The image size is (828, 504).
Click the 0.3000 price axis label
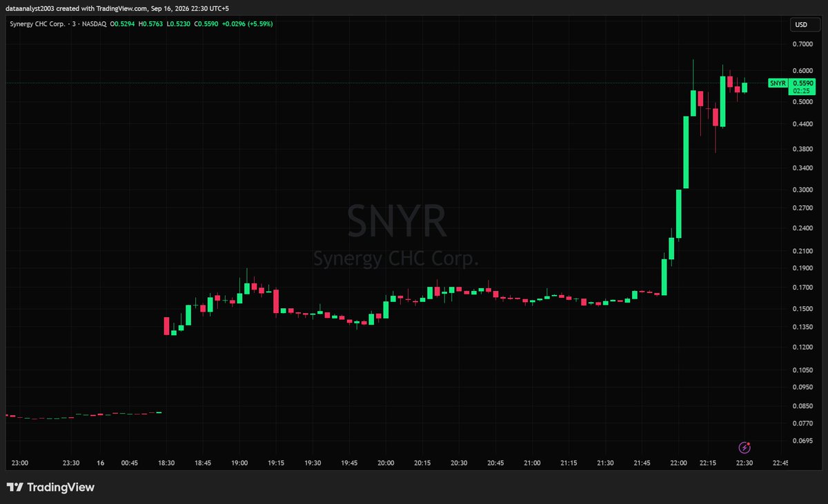(802, 190)
